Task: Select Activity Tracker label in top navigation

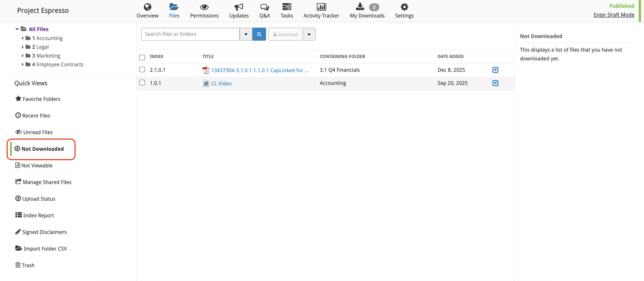Action: 321,16
